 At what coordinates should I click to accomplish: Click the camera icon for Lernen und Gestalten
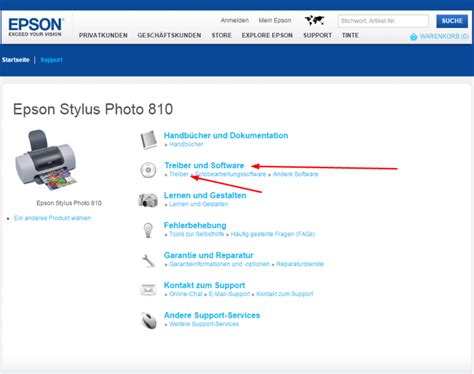tap(148, 200)
